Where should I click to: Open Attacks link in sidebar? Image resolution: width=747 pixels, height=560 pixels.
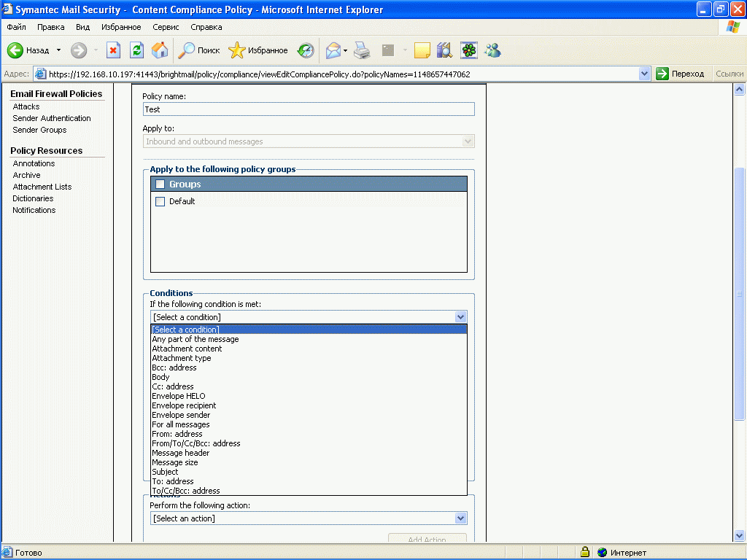point(26,106)
